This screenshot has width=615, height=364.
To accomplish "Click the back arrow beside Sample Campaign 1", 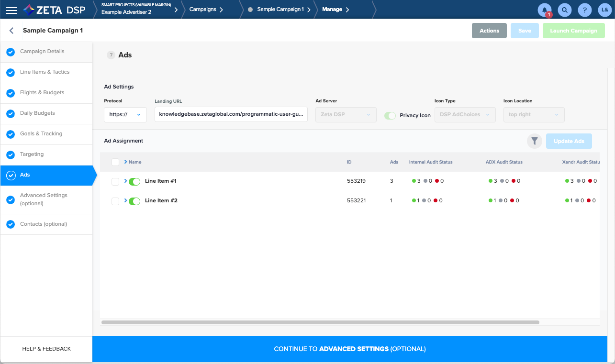I will click(x=12, y=31).
